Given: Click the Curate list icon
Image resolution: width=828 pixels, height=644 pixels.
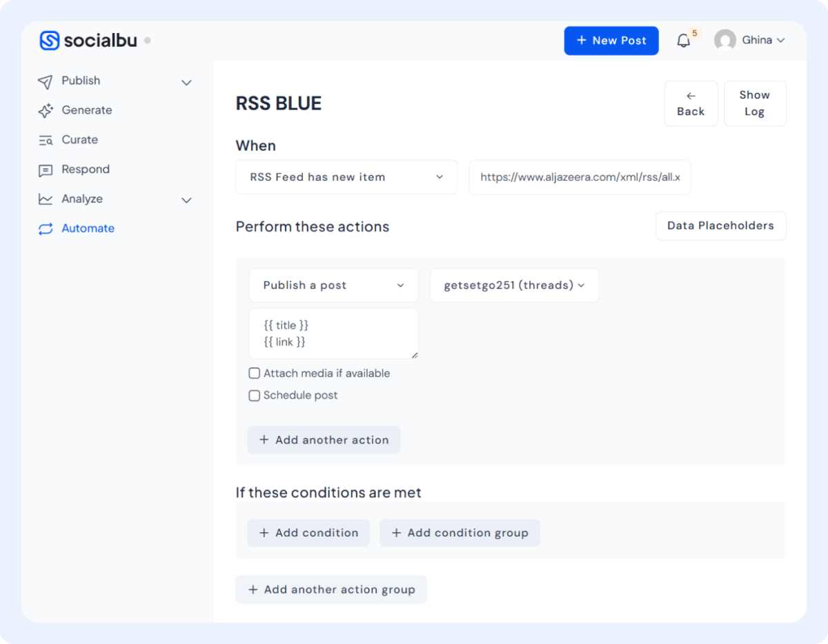Looking at the screenshot, I should tap(44, 139).
